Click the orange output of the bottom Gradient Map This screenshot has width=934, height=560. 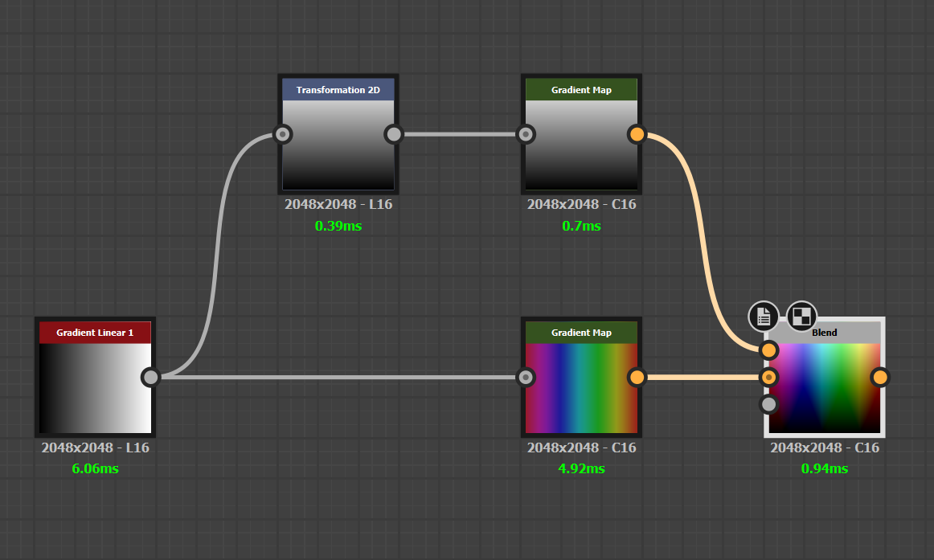(637, 376)
